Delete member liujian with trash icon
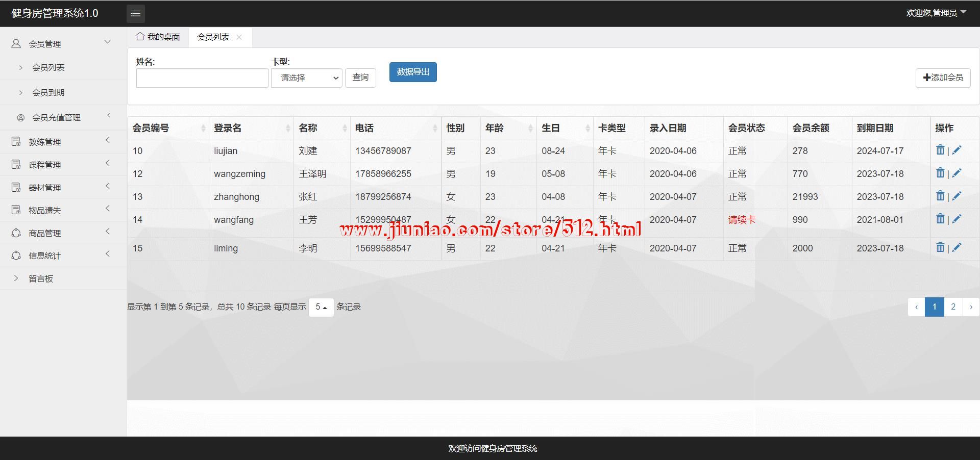The width and height of the screenshot is (980, 460). click(940, 150)
